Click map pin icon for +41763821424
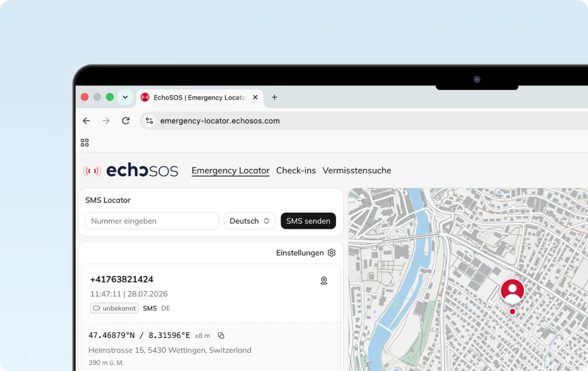 pyautogui.click(x=324, y=281)
